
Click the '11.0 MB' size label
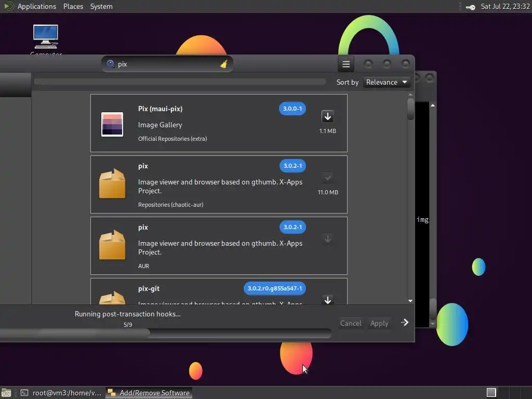point(328,192)
